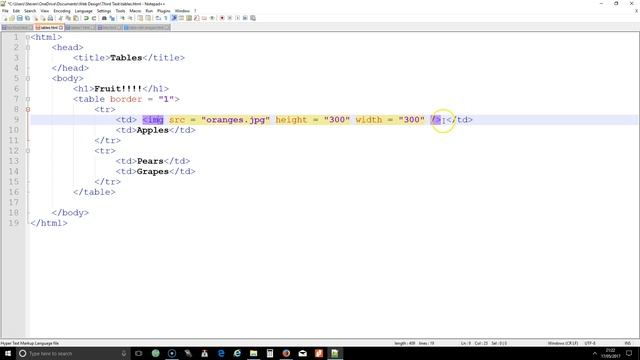Click the Zoom Out toolbar icon
This screenshot has height=360, width=640.
tap(131, 18)
